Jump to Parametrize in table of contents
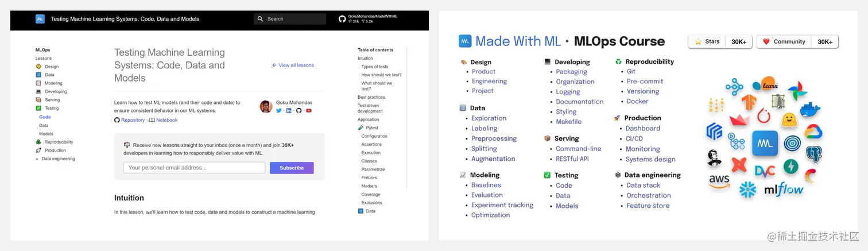This screenshot has width=868, height=251. coord(373,169)
